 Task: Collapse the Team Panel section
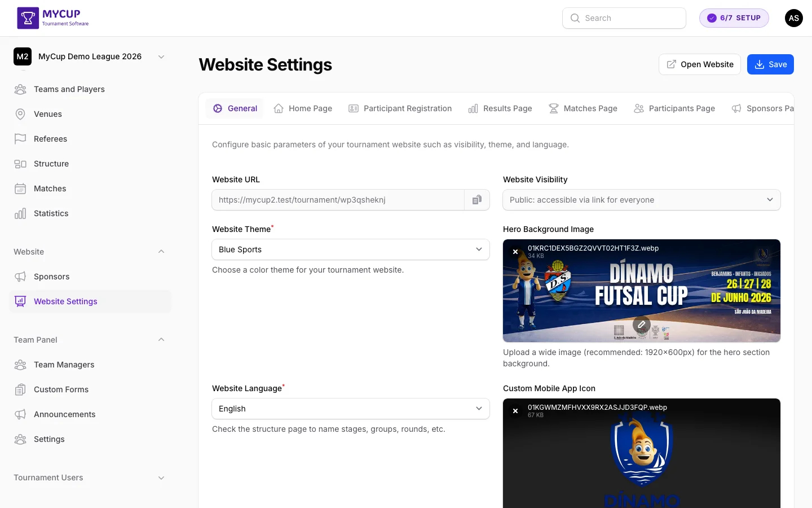click(161, 340)
